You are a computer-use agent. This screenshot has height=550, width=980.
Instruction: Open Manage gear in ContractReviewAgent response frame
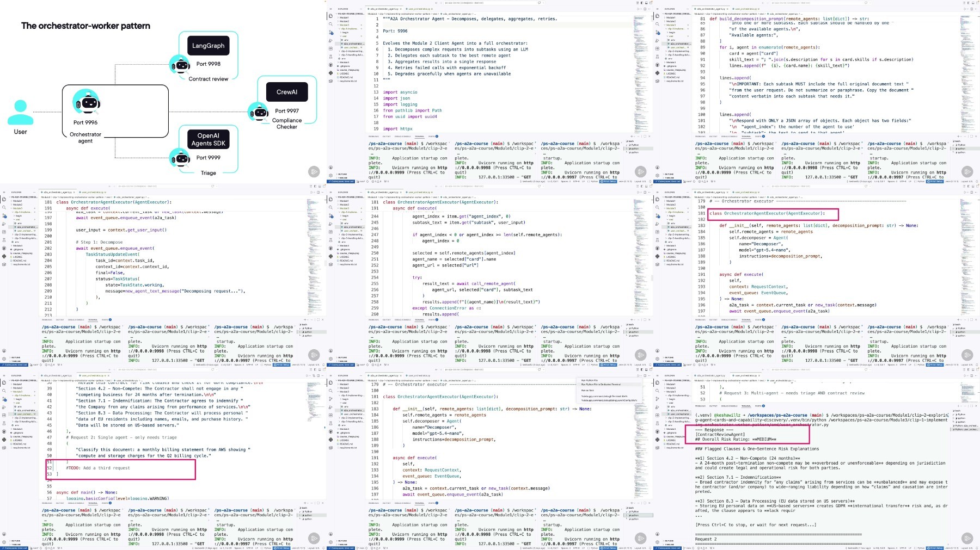[658, 542]
